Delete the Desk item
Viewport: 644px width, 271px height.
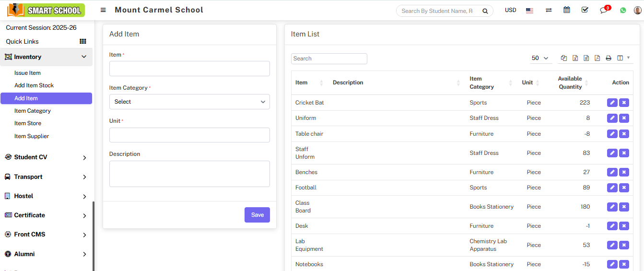624,226
